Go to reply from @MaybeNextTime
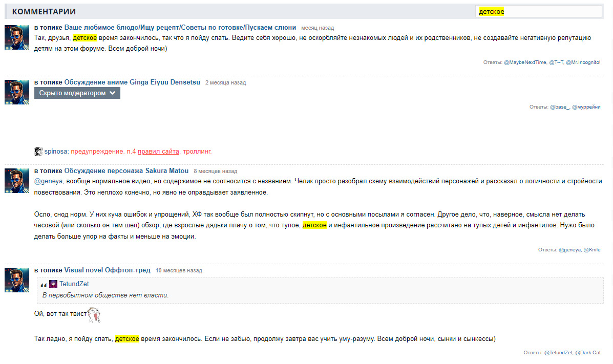613x364 pixels. click(525, 62)
